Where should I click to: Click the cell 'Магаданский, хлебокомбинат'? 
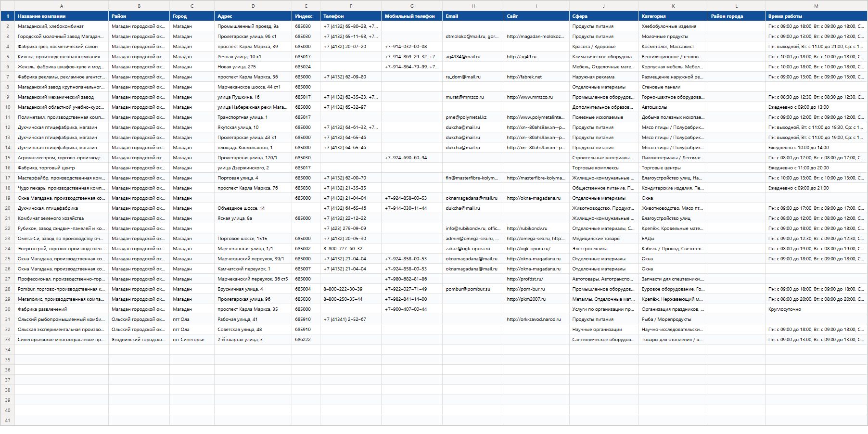(x=62, y=26)
